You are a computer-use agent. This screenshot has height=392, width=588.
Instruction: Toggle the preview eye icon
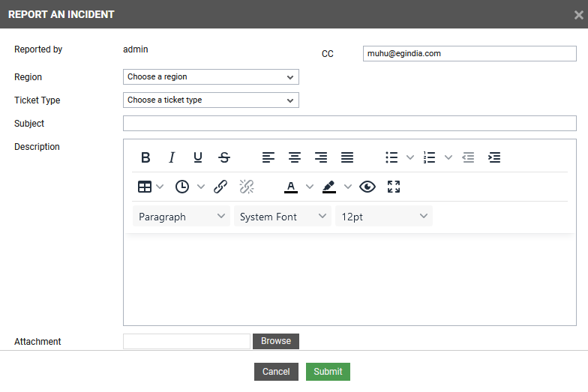367,187
